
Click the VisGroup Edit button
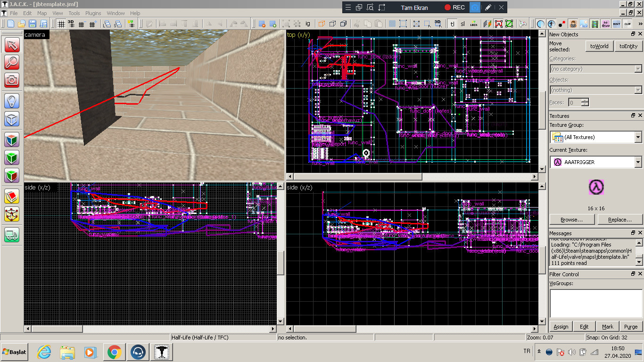coord(584,326)
